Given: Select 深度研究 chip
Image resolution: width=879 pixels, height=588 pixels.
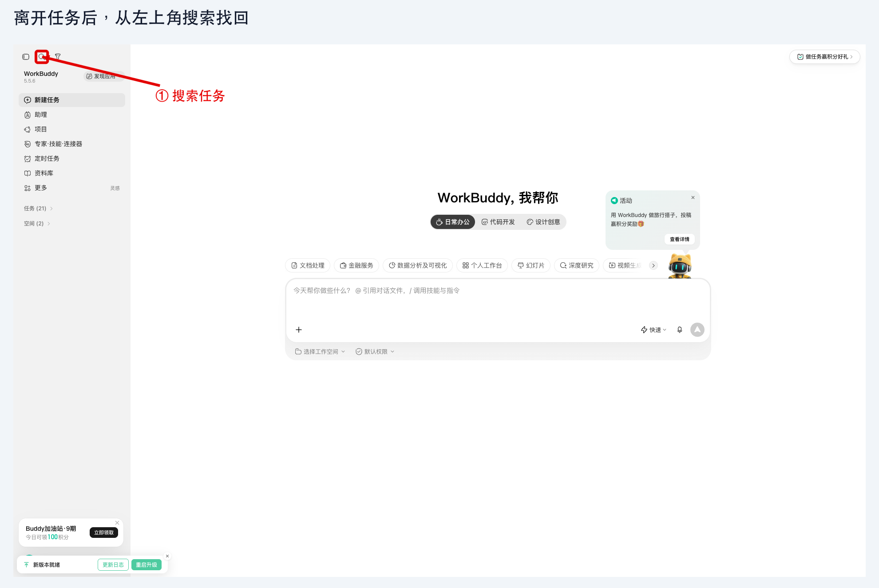Looking at the screenshot, I should pos(577,265).
